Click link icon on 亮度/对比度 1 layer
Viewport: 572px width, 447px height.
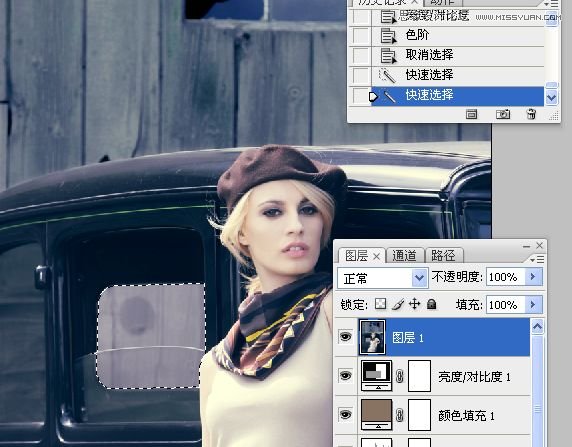400,376
